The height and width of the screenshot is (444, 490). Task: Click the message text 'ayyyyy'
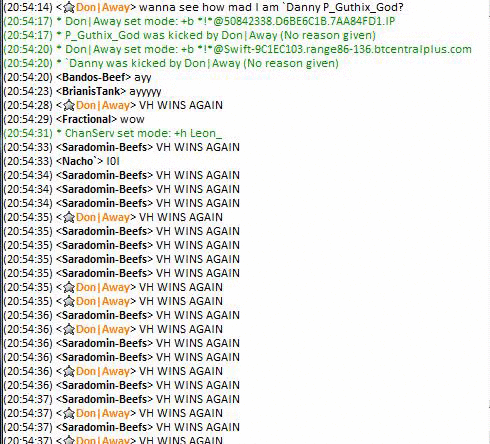(x=145, y=92)
